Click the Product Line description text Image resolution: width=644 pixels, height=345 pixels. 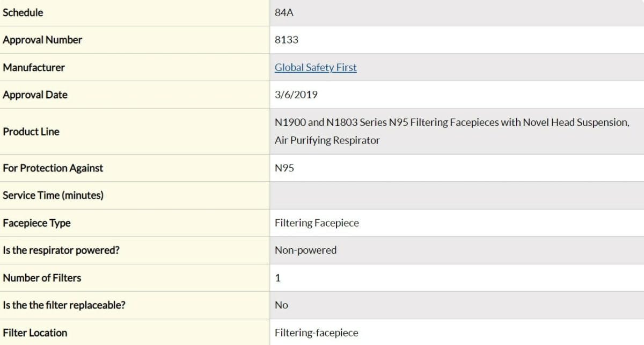pyautogui.click(x=452, y=131)
